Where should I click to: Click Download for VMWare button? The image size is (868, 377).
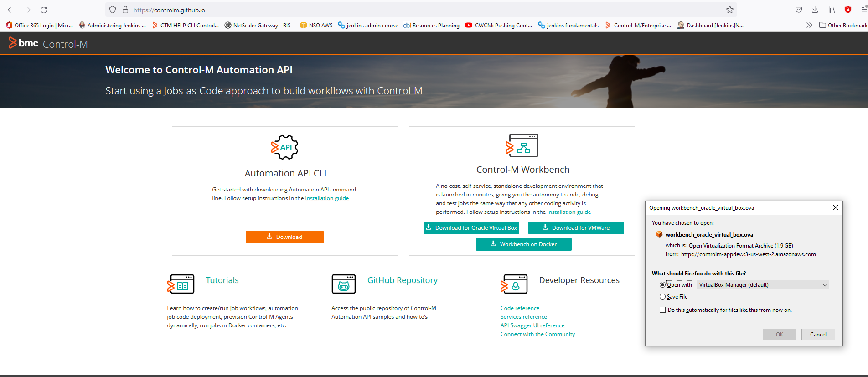pyautogui.click(x=576, y=228)
